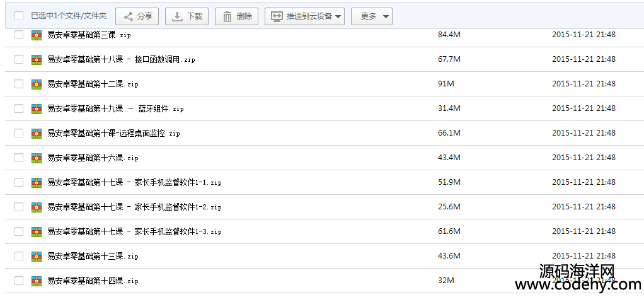Click the zip icon beside 第十二课
Image resolution: width=644 pixels, height=297 pixels.
(x=37, y=84)
